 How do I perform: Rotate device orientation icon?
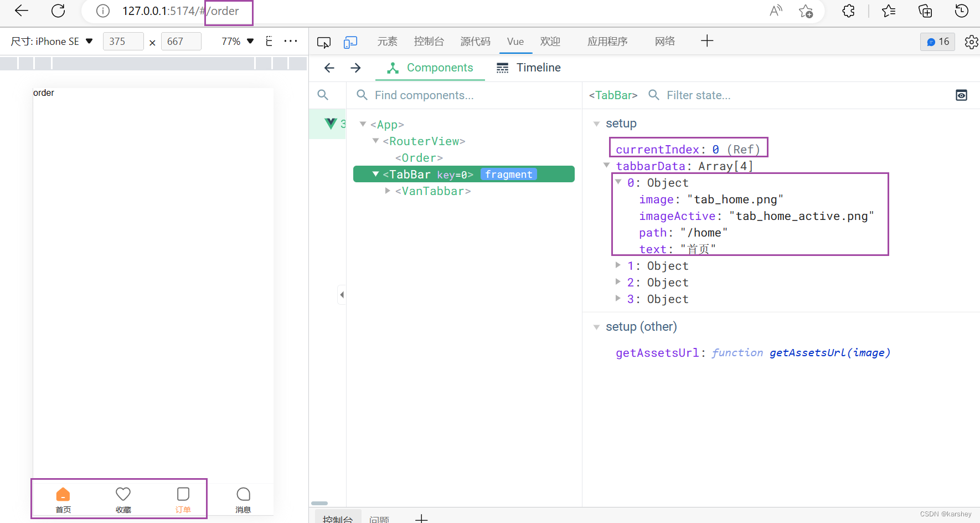(269, 41)
